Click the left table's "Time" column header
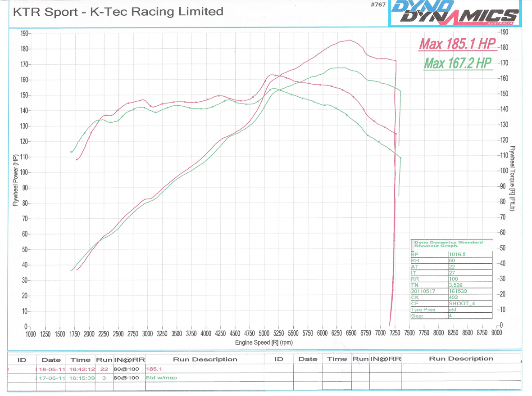Image resolution: width=532 pixels, height=396 pixels. click(x=81, y=360)
